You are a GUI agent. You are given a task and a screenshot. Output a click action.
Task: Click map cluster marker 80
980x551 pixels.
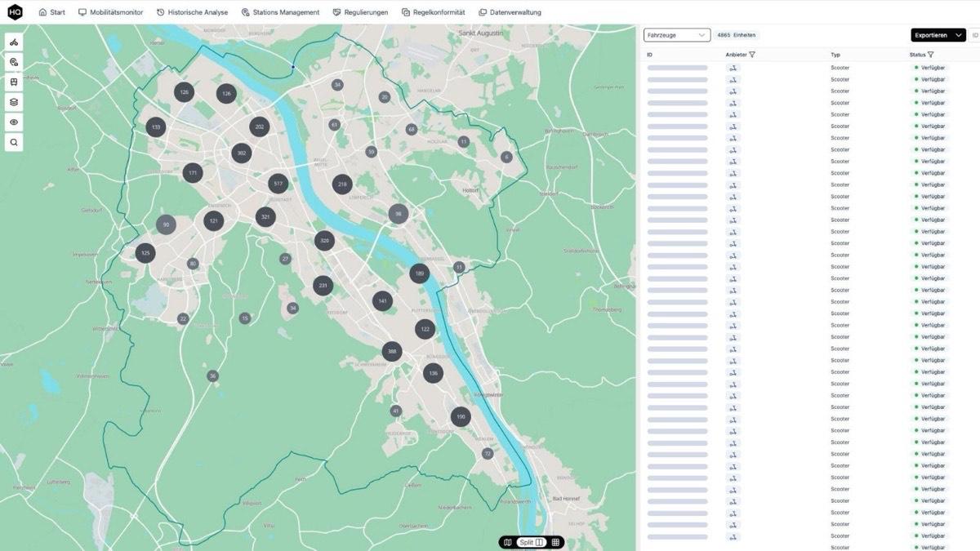click(x=193, y=264)
